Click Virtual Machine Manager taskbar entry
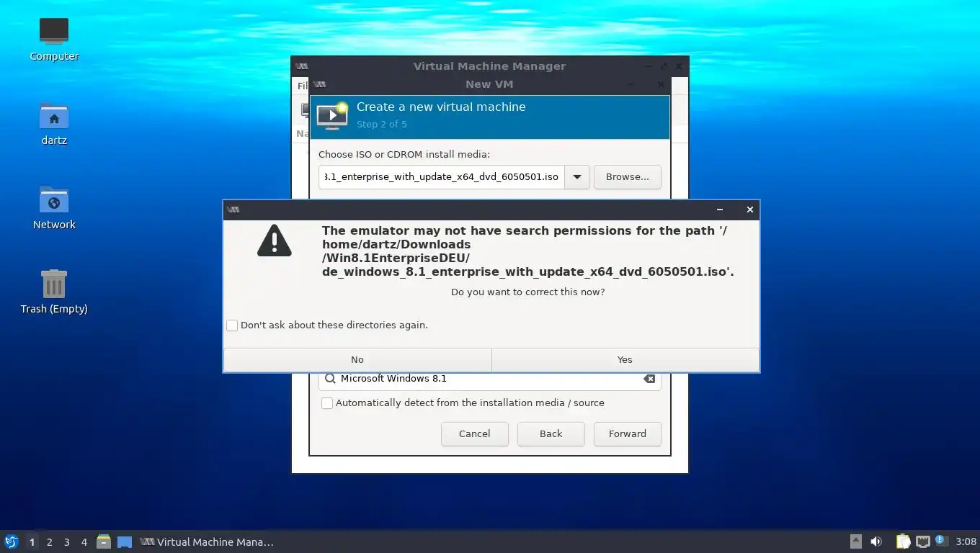Image resolution: width=980 pixels, height=553 pixels. tap(207, 542)
